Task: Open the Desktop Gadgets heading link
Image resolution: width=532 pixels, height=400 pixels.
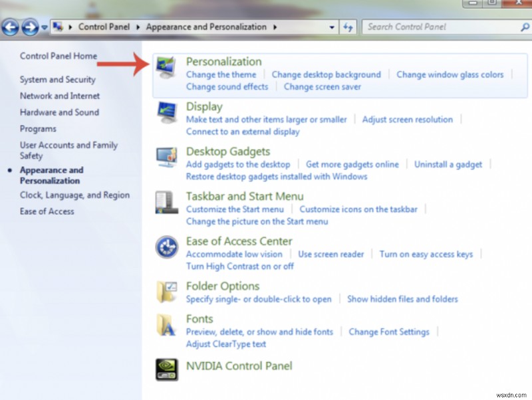Action: (x=228, y=151)
